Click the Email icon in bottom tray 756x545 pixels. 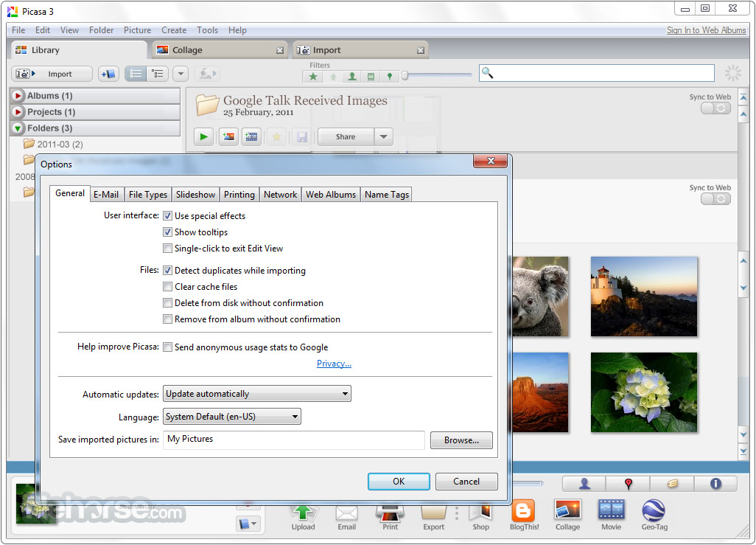[x=346, y=517]
